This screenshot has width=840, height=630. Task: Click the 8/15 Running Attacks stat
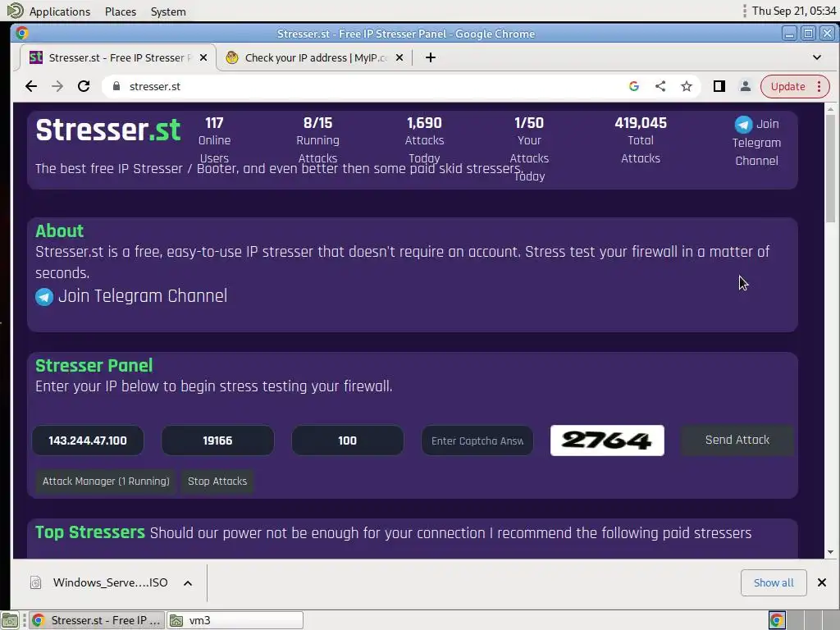pyautogui.click(x=317, y=140)
